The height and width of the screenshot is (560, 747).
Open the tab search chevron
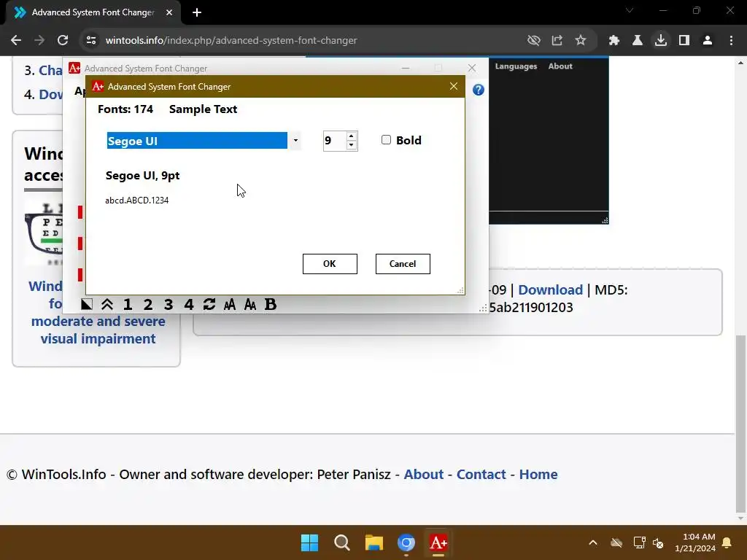(x=630, y=10)
